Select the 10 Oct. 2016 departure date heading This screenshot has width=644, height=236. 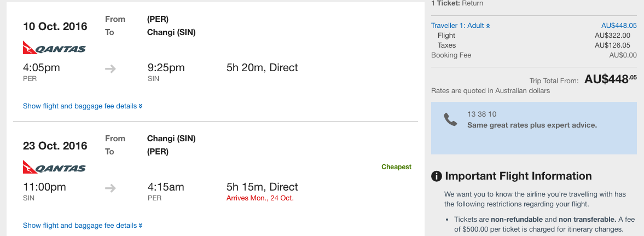(55, 27)
